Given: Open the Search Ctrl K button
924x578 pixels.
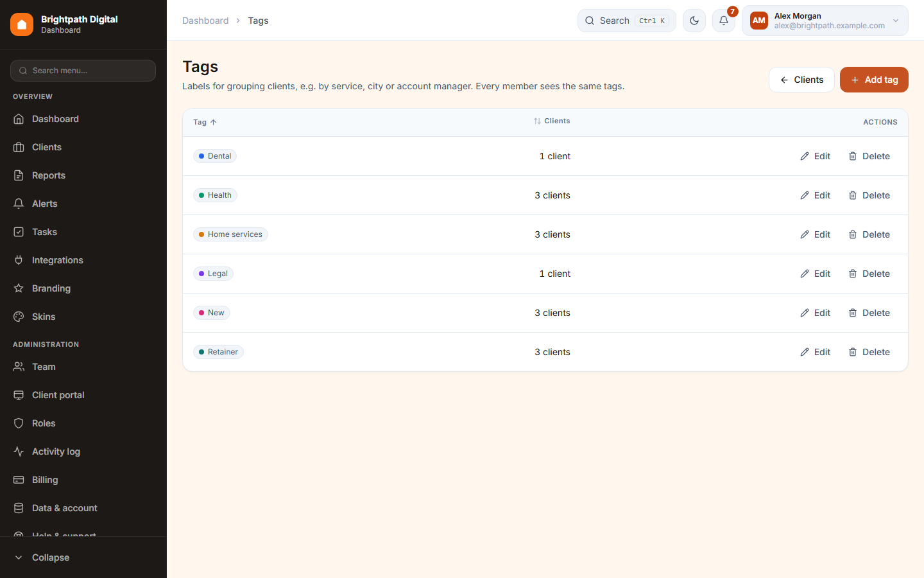Looking at the screenshot, I should click(627, 21).
